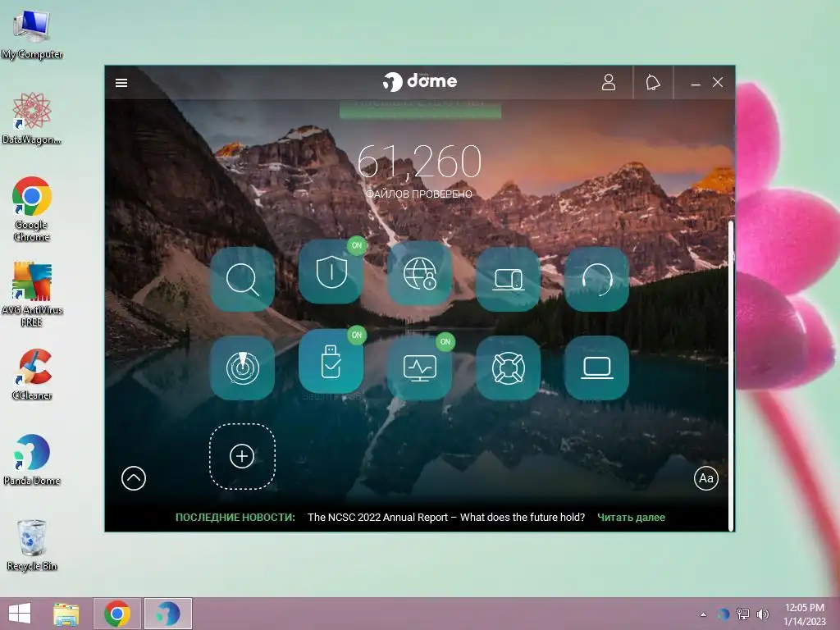Open the My Devices tile
840x630 pixels.
coord(508,279)
